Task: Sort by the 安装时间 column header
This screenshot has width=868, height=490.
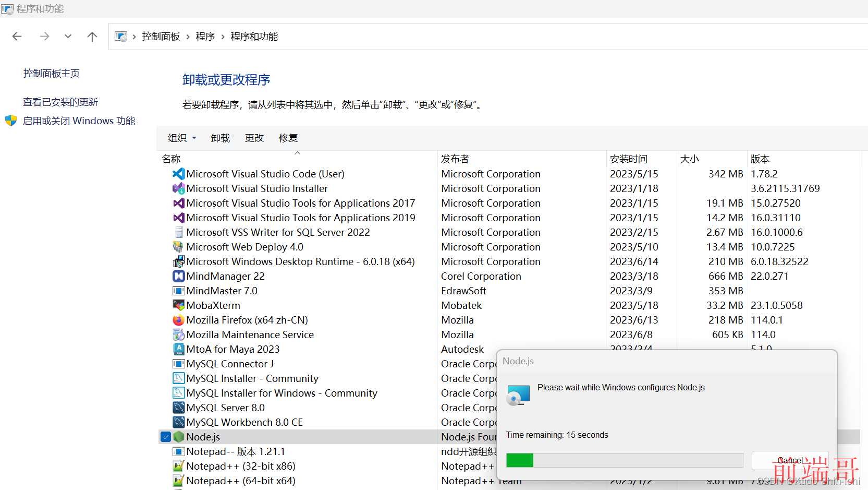Action: (x=642, y=159)
